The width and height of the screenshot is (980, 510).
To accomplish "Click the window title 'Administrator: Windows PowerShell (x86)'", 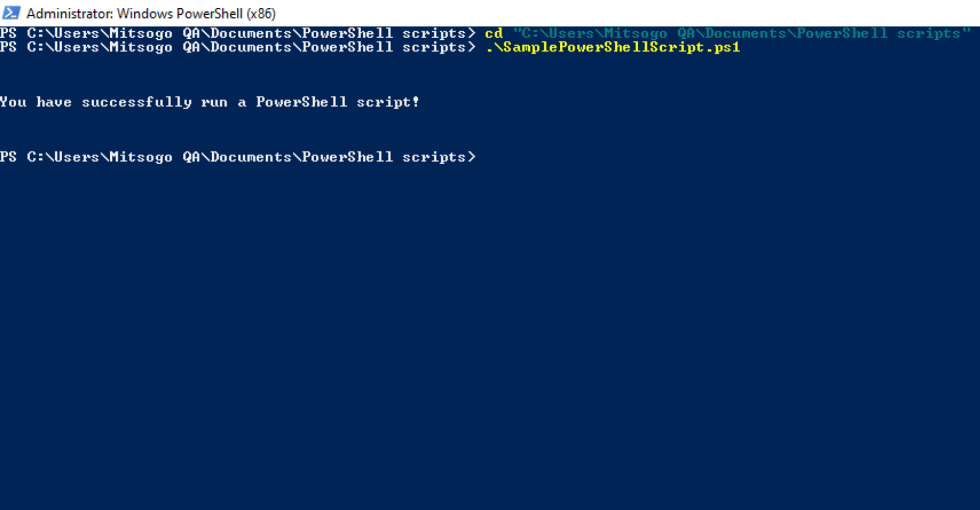I will click(x=151, y=13).
